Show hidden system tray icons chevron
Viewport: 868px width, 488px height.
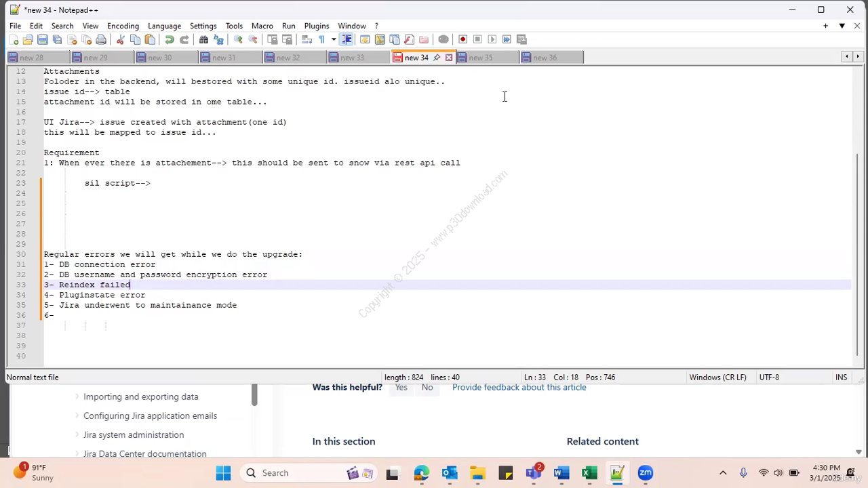[x=723, y=473]
